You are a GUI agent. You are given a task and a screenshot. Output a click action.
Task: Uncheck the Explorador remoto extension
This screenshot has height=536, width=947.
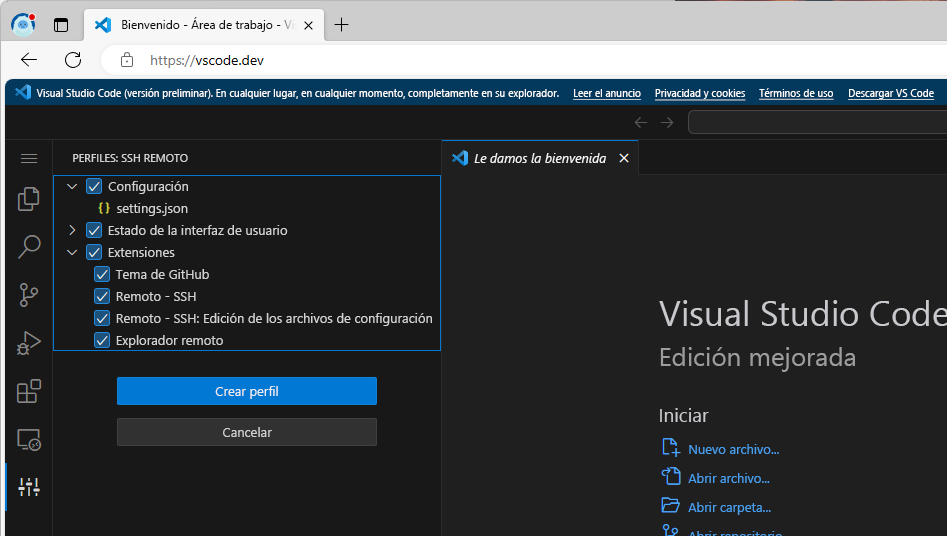101,340
